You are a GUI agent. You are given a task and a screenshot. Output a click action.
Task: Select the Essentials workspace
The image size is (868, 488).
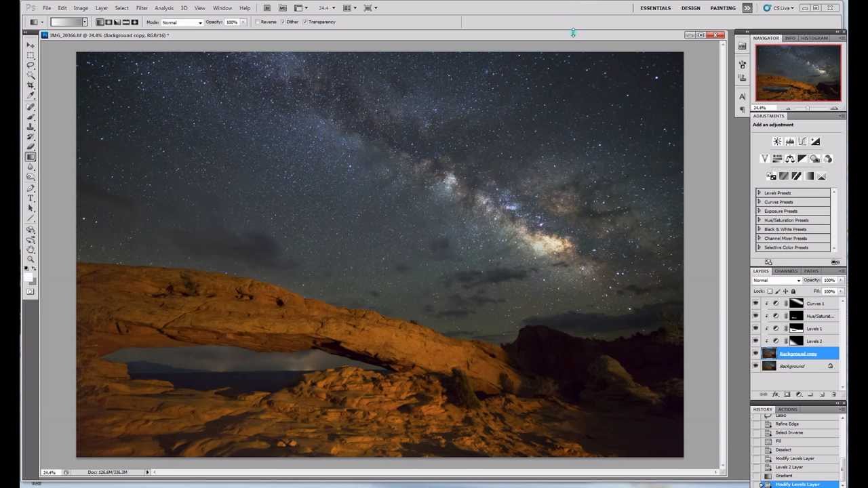pyautogui.click(x=656, y=8)
